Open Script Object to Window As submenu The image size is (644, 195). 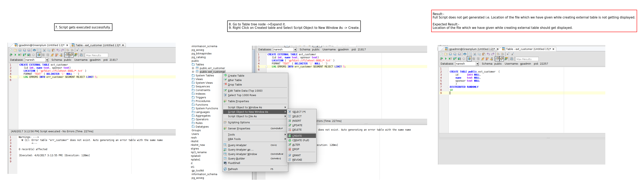tap(255, 107)
